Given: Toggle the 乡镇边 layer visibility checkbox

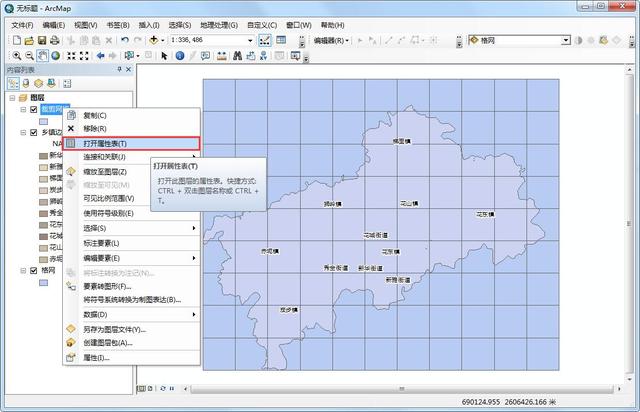Looking at the screenshot, I should click(x=34, y=132).
